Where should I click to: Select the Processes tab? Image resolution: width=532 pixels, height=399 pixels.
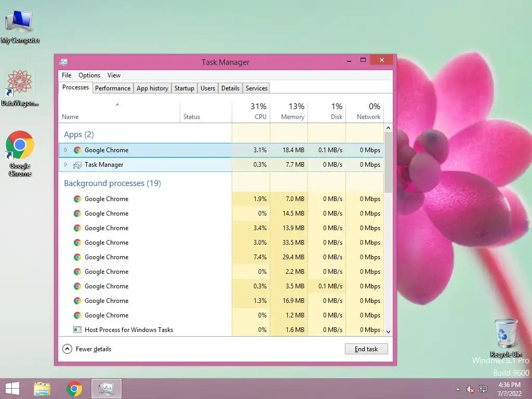tap(75, 87)
